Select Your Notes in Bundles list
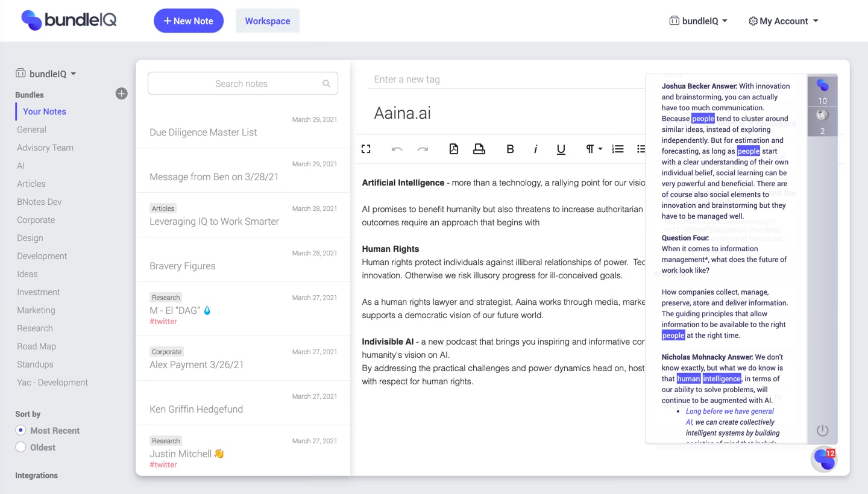The width and height of the screenshot is (868, 494). [45, 111]
